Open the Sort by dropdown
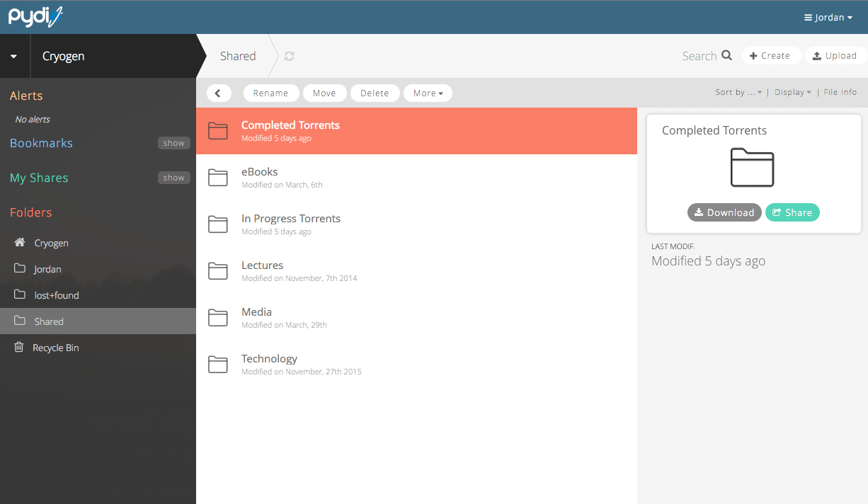The height and width of the screenshot is (504, 868). point(738,92)
